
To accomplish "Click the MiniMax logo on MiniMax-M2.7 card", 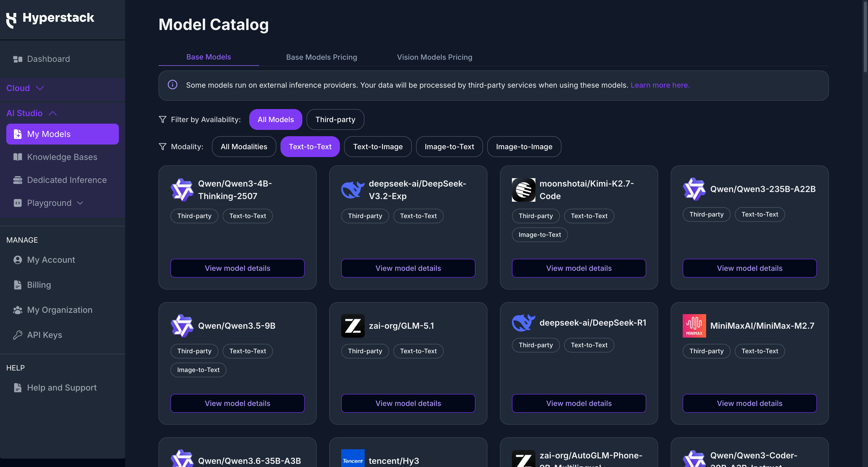I will [694, 325].
